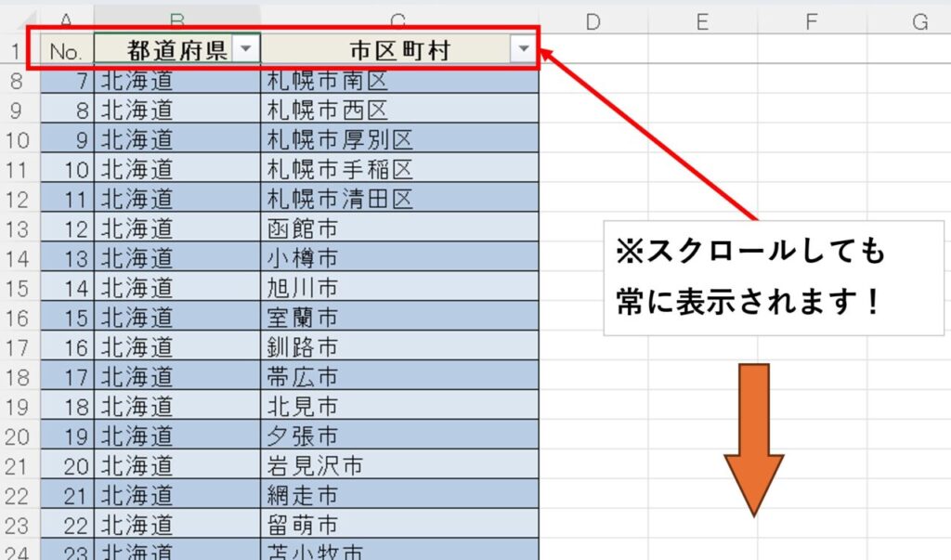Click cell 札幌市厚別区

(x=399, y=139)
